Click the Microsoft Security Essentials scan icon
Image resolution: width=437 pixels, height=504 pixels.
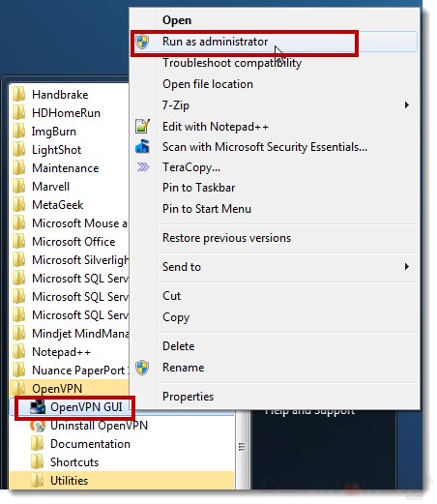[x=142, y=146]
